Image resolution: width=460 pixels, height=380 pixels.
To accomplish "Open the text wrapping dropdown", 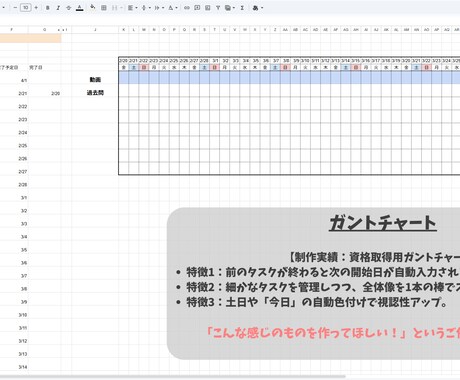I will tap(159, 8).
